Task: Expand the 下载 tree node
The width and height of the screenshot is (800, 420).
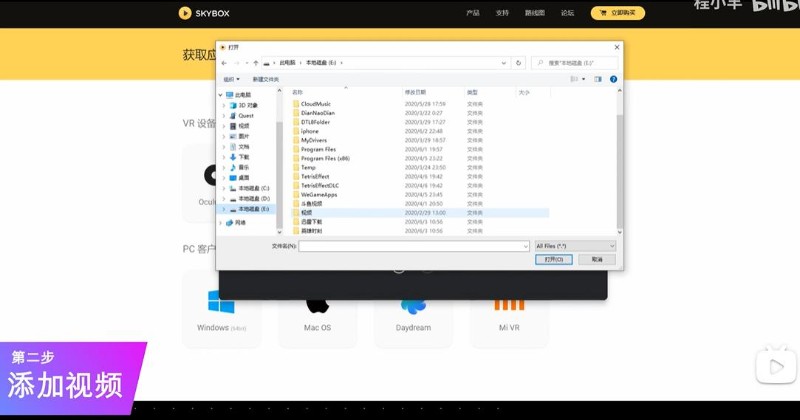Action: point(224,157)
